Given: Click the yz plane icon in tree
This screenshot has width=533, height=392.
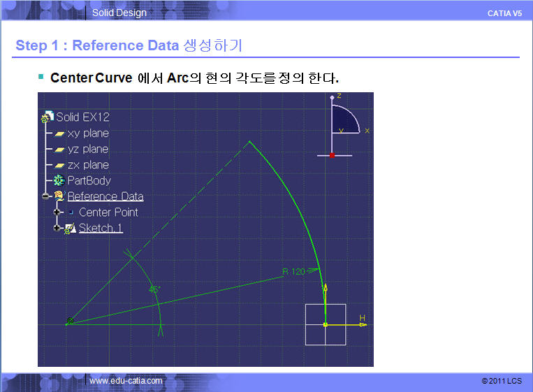Looking at the screenshot, I should point(60,150).
